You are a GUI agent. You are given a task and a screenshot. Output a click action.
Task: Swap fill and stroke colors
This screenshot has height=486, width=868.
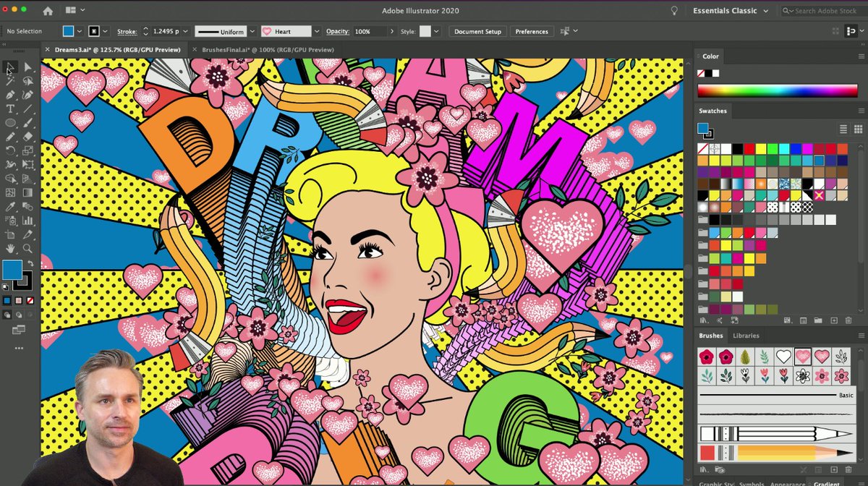[30, 263]
